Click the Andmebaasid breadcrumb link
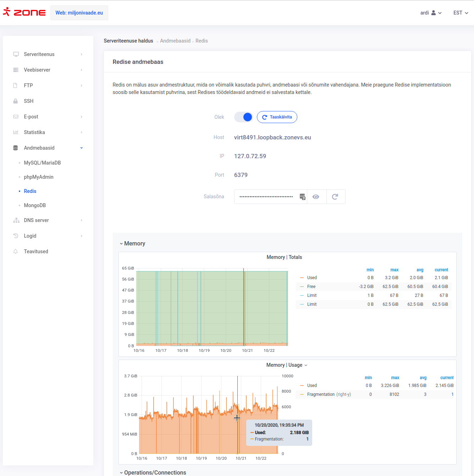 tap(175, 41)
